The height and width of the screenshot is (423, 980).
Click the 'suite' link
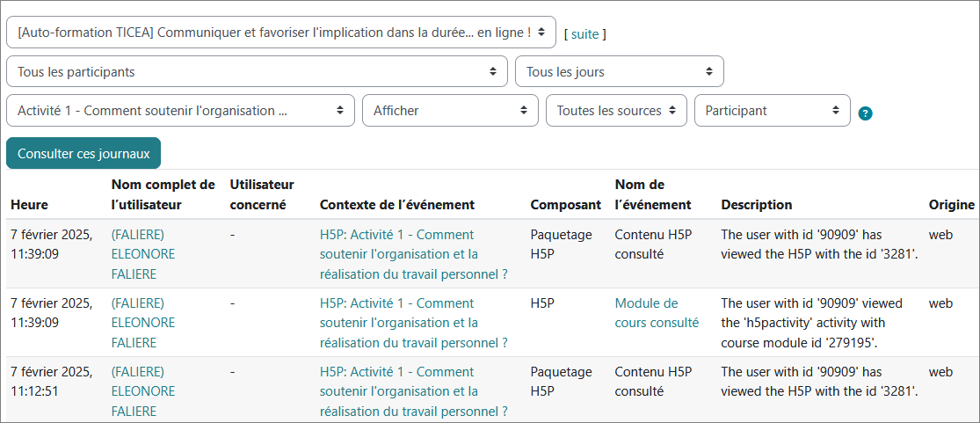pos(585,34)
